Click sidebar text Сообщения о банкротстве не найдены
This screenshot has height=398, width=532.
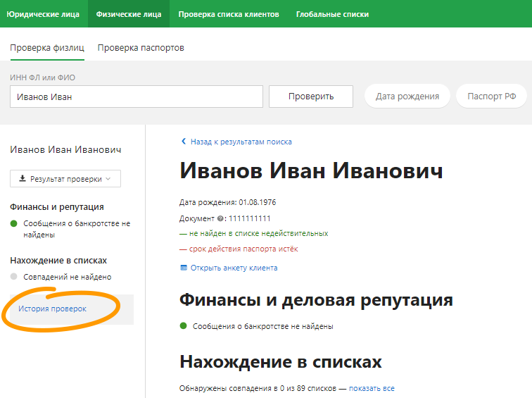(x=77, y=229)
